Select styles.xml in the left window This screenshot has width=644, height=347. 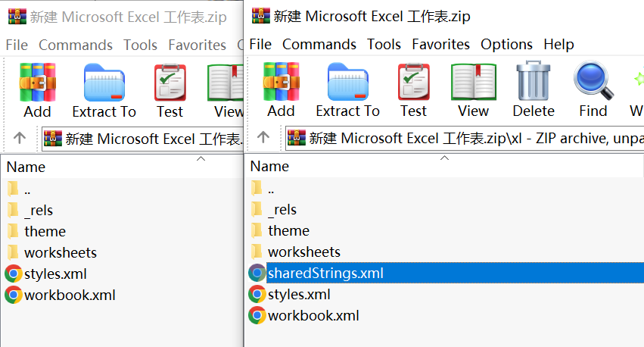click(x=46, y=274)
